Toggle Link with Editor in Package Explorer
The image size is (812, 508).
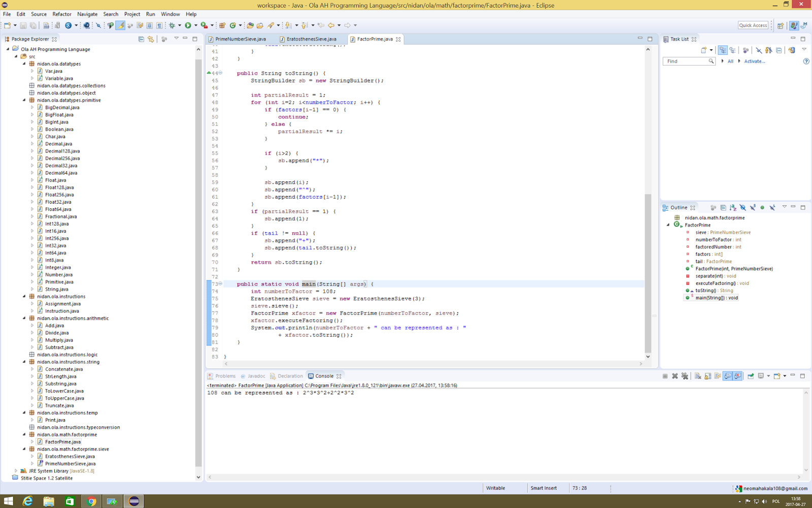pos(151,39)
